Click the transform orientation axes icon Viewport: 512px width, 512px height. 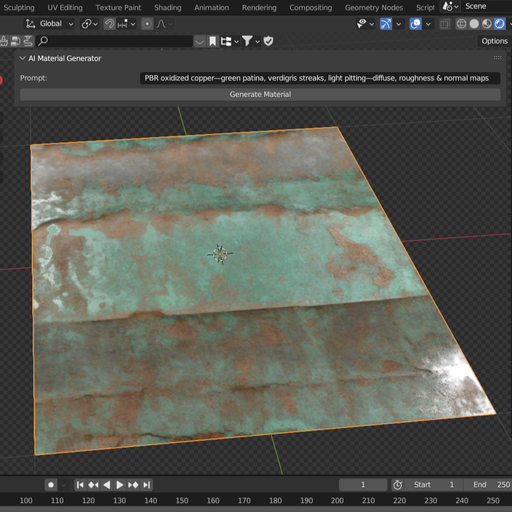click(x=30, y=24)
